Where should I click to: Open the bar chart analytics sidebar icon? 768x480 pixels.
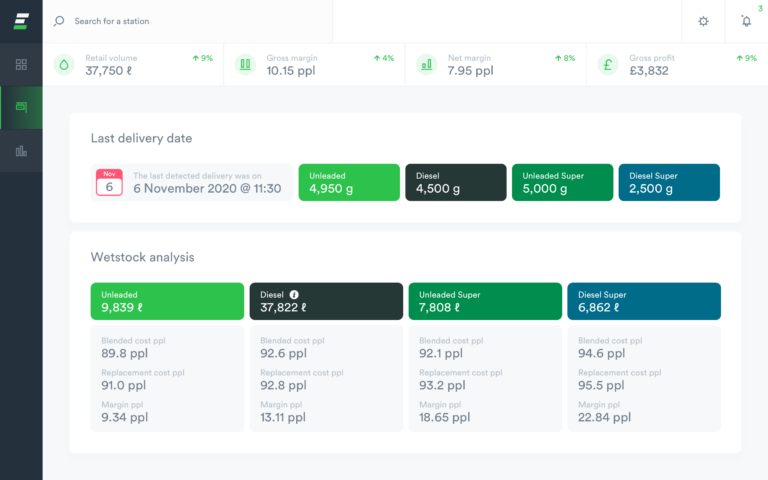(x=21, y=151)
